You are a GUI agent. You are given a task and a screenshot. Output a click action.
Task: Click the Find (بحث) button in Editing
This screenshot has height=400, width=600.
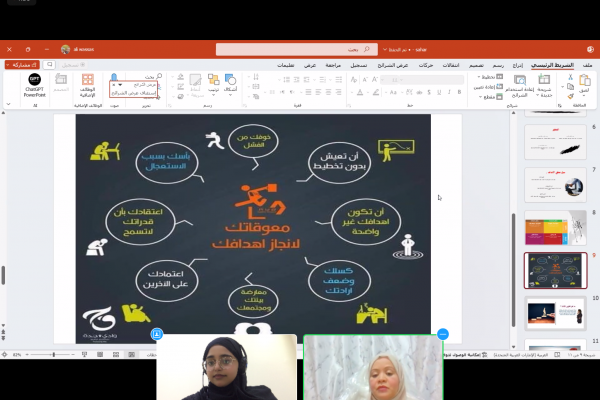150,76
